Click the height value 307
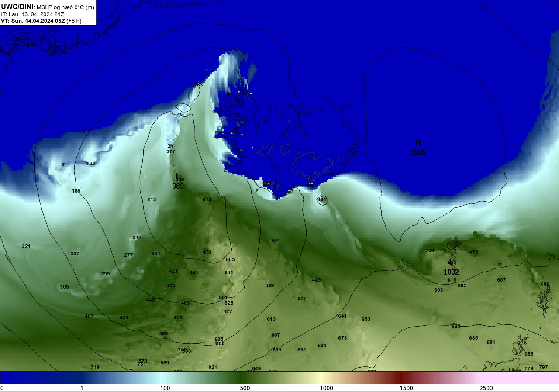This screenshot has width=559, height=392. [75, 254]
